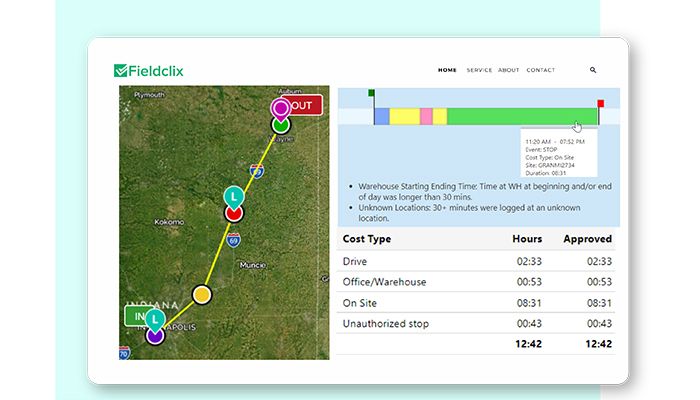This screenshot has height=400, width=700.
Task: Click the Fieldclix logo
Action: click(x=149, y=71)
